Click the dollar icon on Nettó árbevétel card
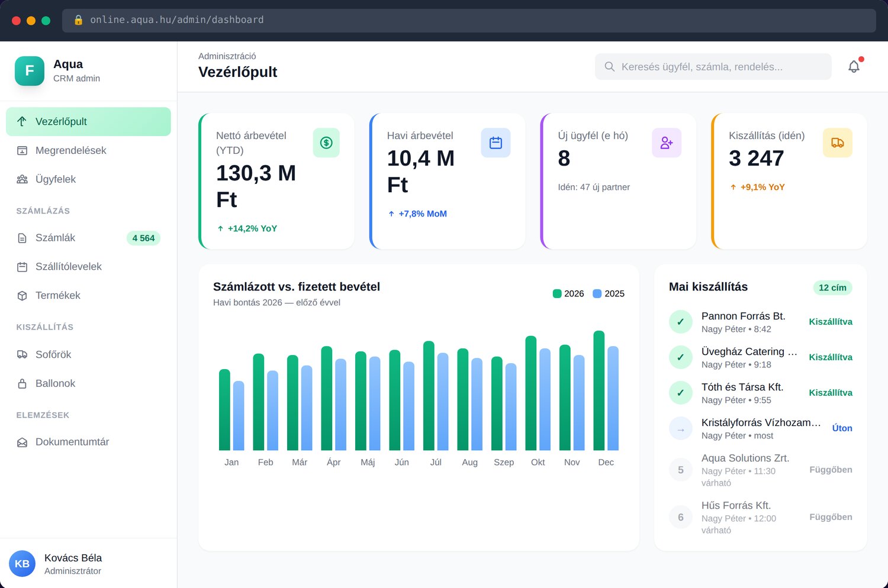The width and height of the screenshot is (888, 588). (x=326, y=143)
